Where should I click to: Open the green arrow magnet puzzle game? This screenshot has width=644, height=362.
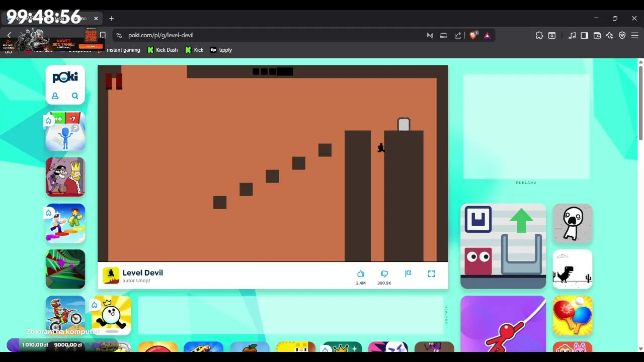(503, 246)
